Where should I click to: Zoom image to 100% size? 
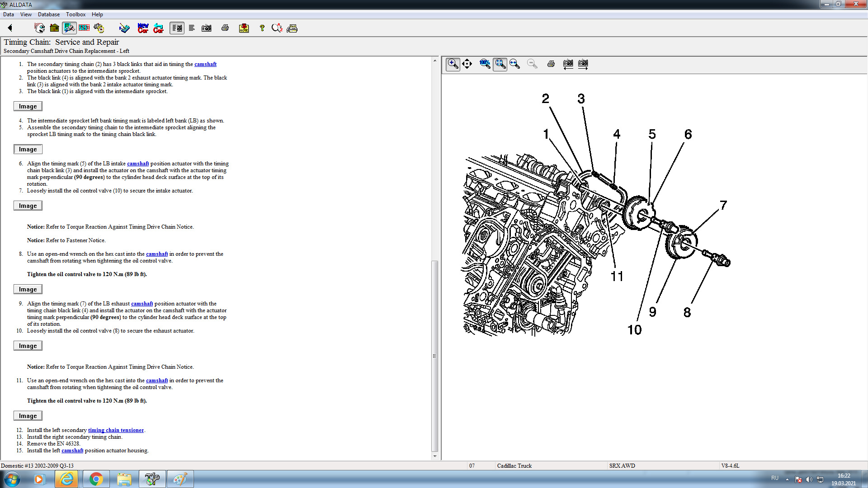point(485,64)
